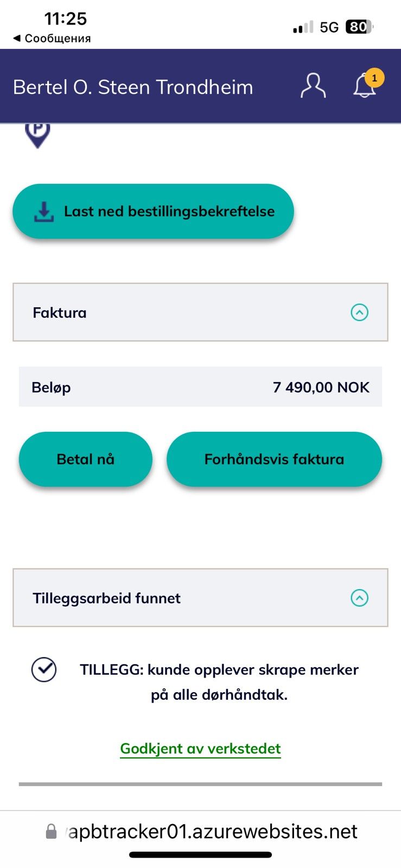Open the user profile icon
Viewport: 401px width, 868px height.
(x=313, y=86)
